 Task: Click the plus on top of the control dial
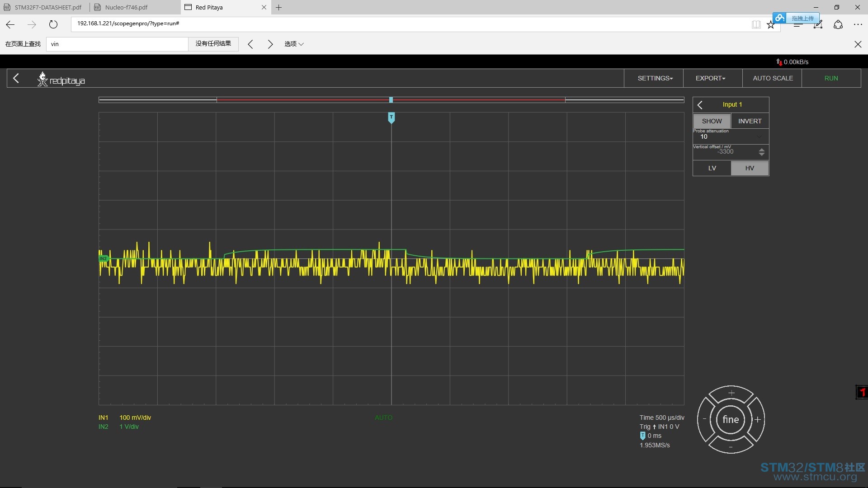tap(731, 393)
